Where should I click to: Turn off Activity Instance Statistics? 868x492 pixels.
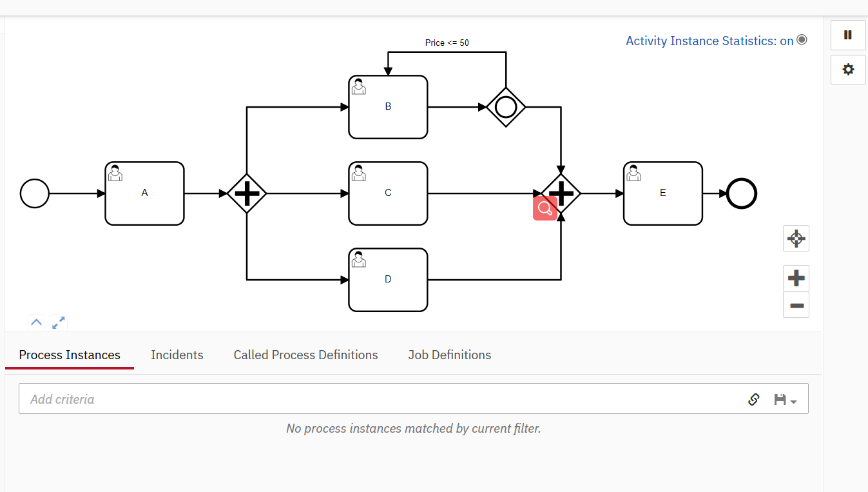point(801,39)
